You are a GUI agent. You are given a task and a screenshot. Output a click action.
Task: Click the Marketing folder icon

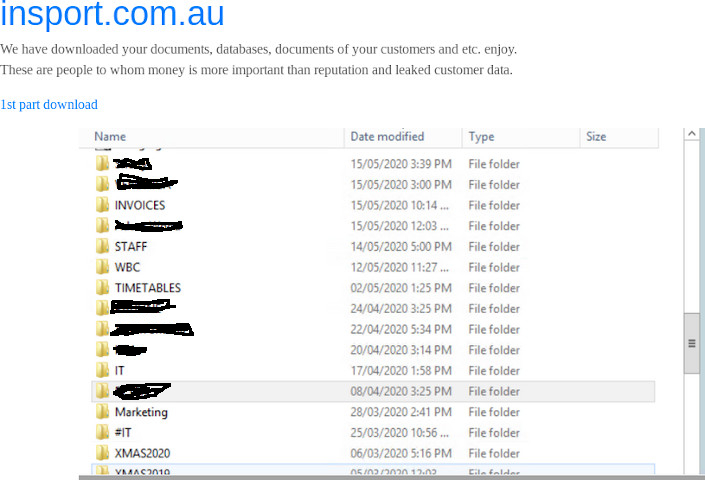pyautogui.click(x=102, y=412)
